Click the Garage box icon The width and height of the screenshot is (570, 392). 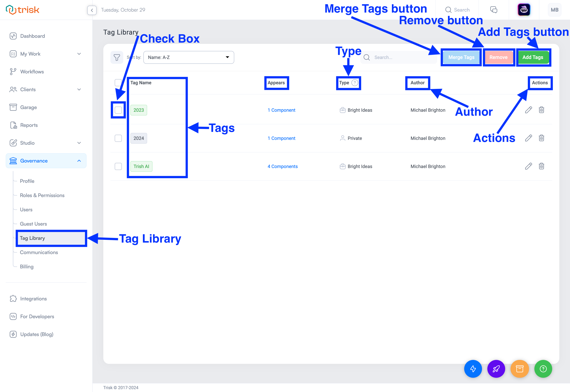pos(13,107)
